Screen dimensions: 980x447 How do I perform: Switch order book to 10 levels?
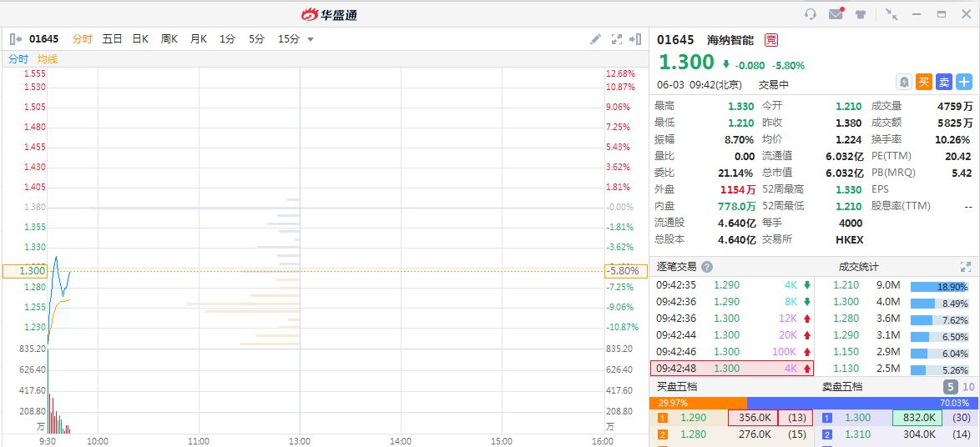(x=968, y=387)
